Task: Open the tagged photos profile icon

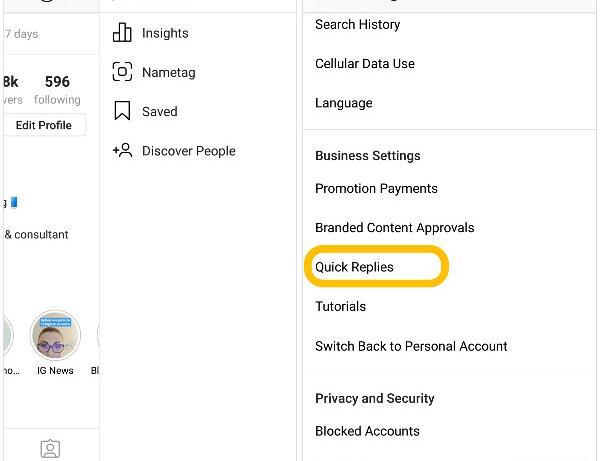Action: click(50, 449)
